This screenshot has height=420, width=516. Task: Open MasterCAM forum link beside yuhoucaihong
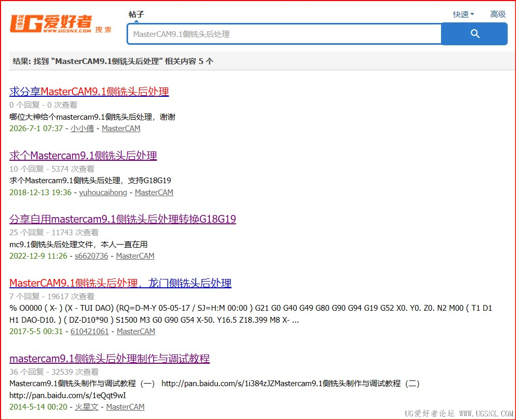[154, 193]
